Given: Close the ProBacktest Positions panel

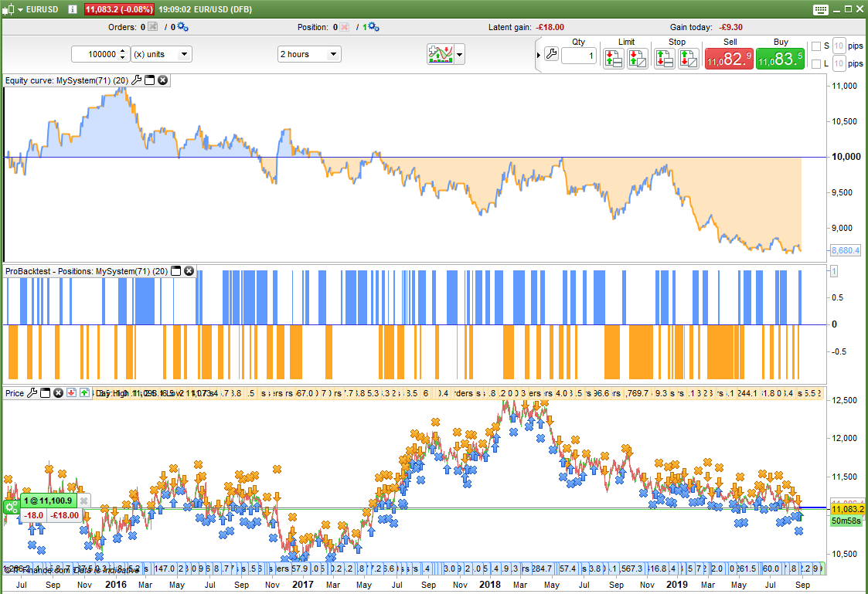Looking at the screenshot, I should click(x=189, y=271).
